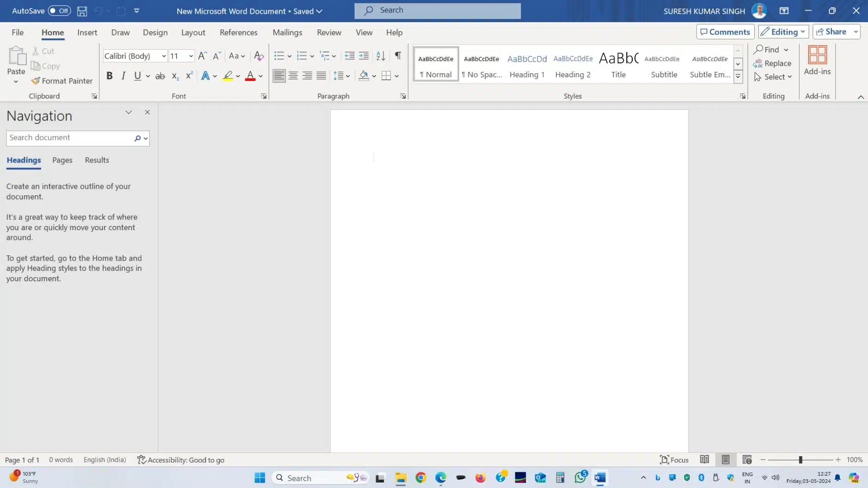Image resolution: width=868 pixels, height=488 pixels.
Task: Select the Format Painter tool
Action: pyautogui.click(x=62, y=81)
